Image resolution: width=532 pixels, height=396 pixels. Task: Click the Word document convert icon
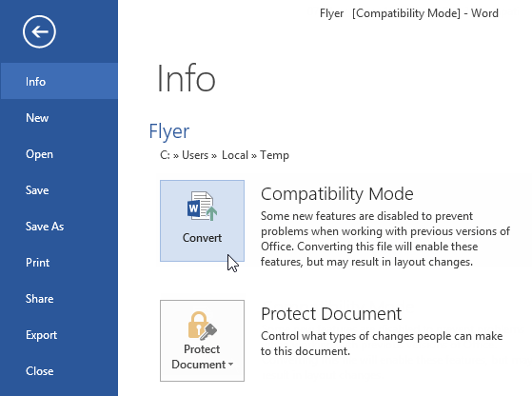point(202,206)
